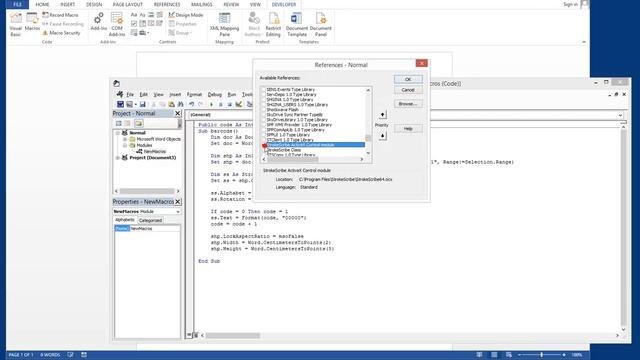Check the SkyDrive Sync Partner Typelib reference
Viewport: 640px width, 360px height.
(x=264, y=115)
